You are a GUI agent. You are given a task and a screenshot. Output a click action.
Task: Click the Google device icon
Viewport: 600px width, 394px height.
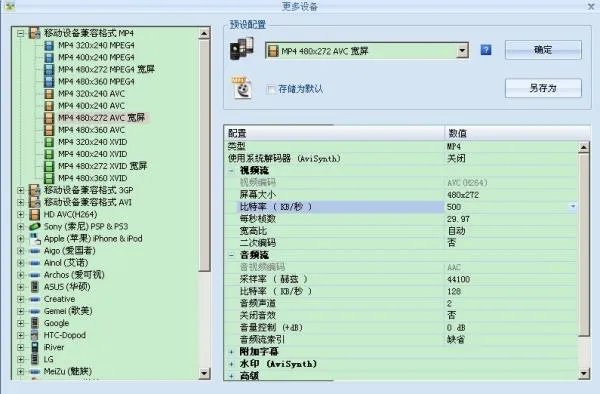click(34, 323)
